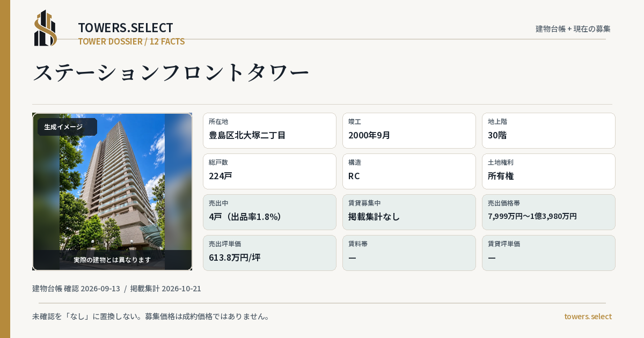Click the 賃貸募集中 掲載集計なし card

pyautogui.click(x=409, y=212)
